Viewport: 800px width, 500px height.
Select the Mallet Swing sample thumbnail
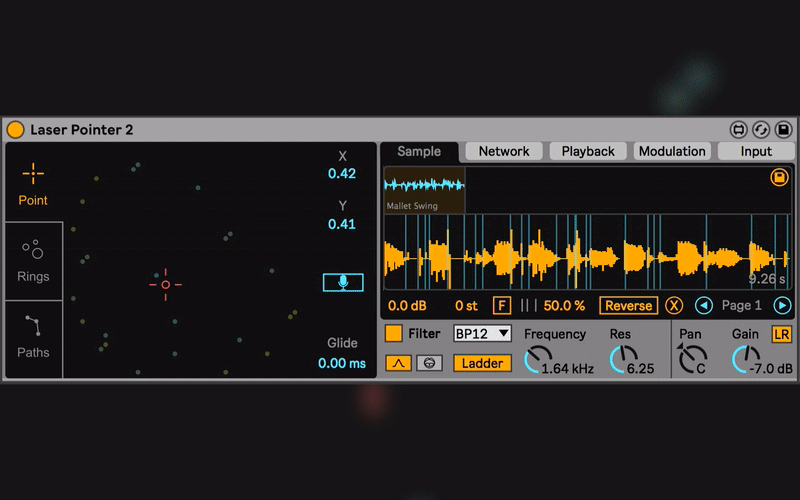(x=424, y=189)
